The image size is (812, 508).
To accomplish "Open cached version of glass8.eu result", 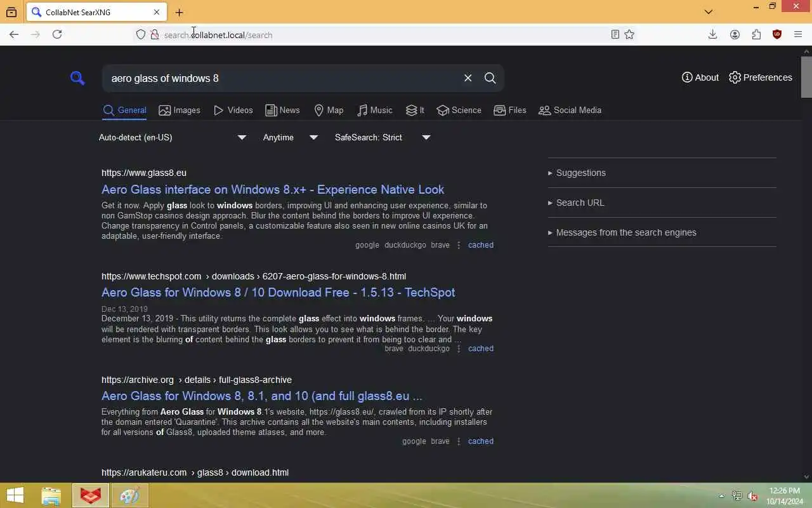I will tap(481, 245).
